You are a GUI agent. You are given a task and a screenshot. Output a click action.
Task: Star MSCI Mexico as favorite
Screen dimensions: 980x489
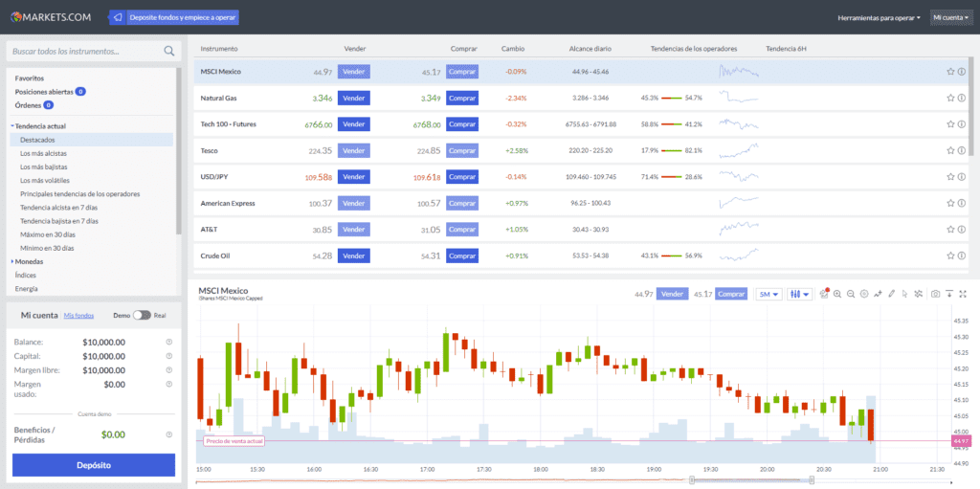950,71
